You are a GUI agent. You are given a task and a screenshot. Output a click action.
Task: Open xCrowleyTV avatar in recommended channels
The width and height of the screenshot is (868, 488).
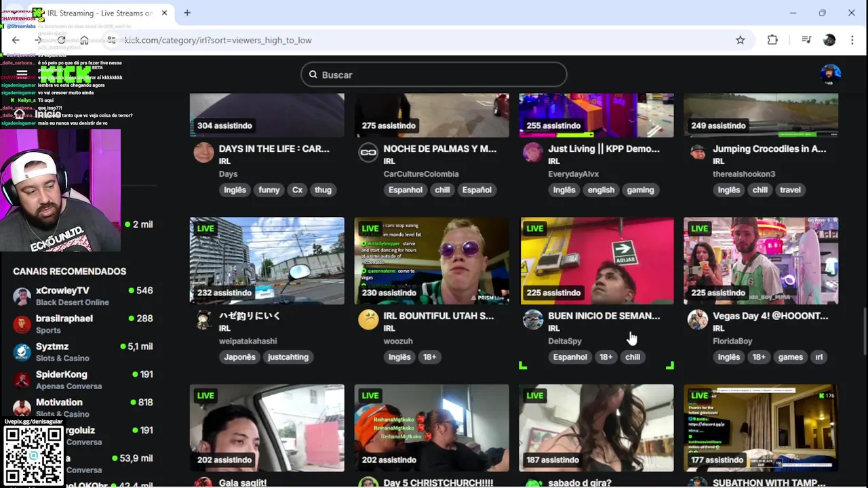pyautogui.click(x=22, y=296)
